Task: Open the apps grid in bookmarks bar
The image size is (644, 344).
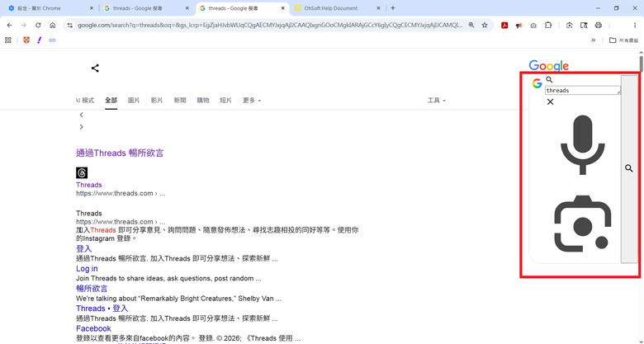Action: (x=7, y=40)
